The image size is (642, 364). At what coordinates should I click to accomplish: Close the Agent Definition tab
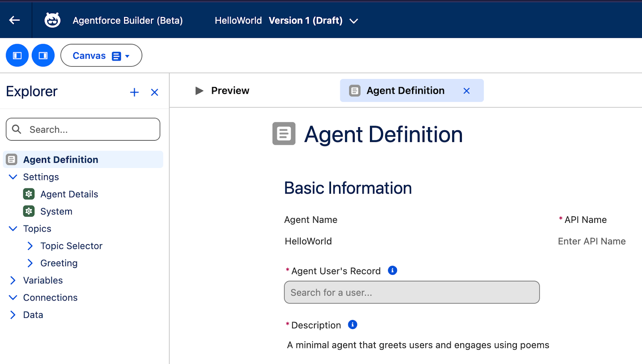[466, 91]
